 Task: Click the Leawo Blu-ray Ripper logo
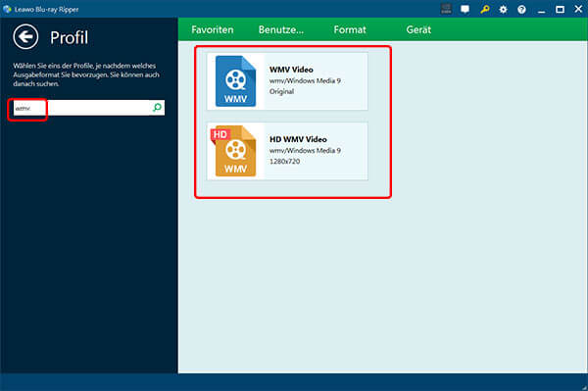(x=7, y=9)
